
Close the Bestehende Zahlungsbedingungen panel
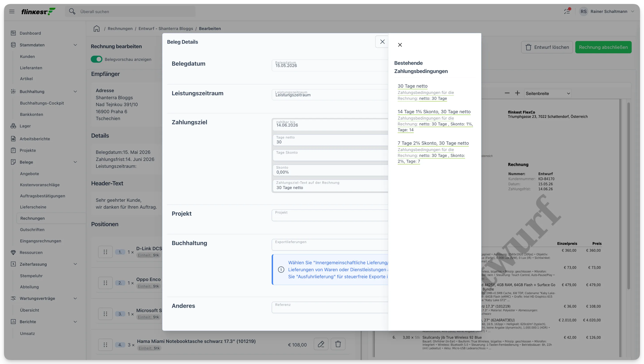tap(400, 45)
